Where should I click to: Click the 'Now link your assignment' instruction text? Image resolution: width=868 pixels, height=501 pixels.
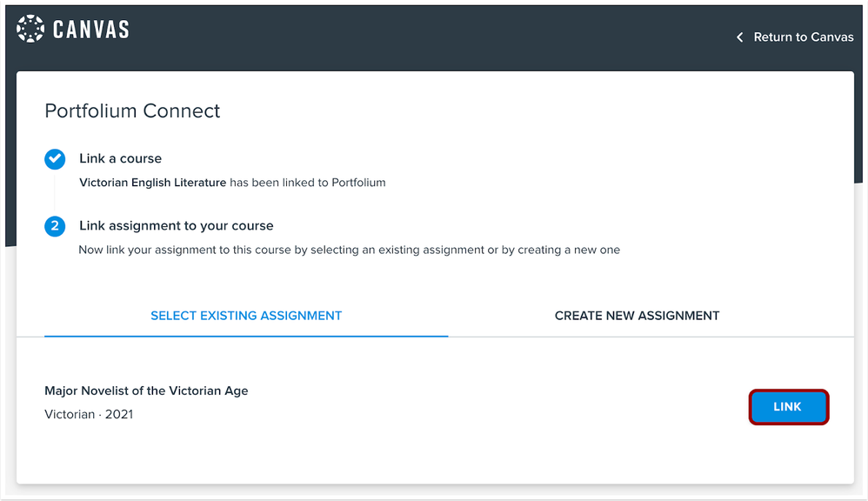click(x=350, y=250)
